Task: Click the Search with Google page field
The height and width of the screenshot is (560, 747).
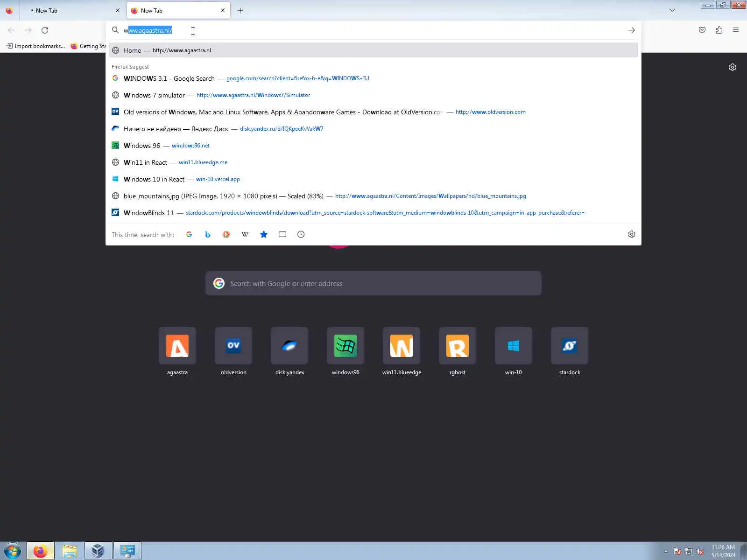Action: coord(373,283)
